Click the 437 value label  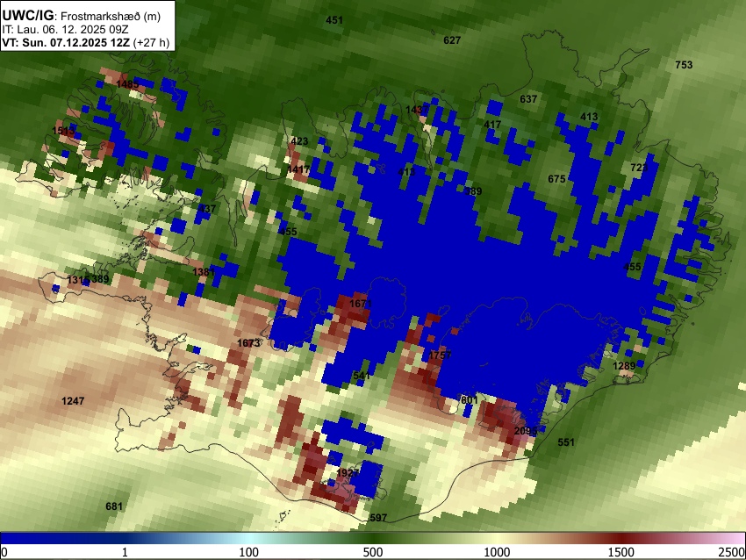click(207, 208)
